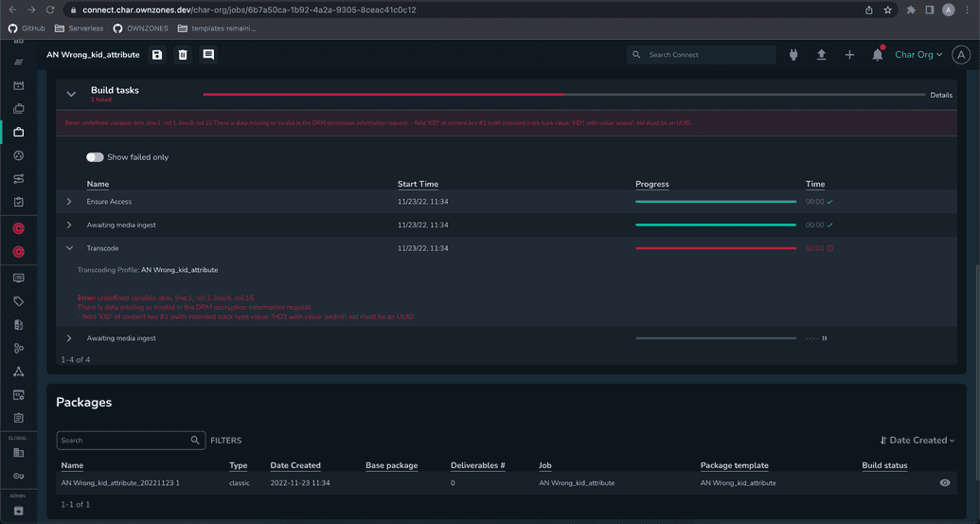Screen dimensions: 980x524
Task: Sort build tasks by Name column
Action: pyautogui.click(x=98, y=184)
